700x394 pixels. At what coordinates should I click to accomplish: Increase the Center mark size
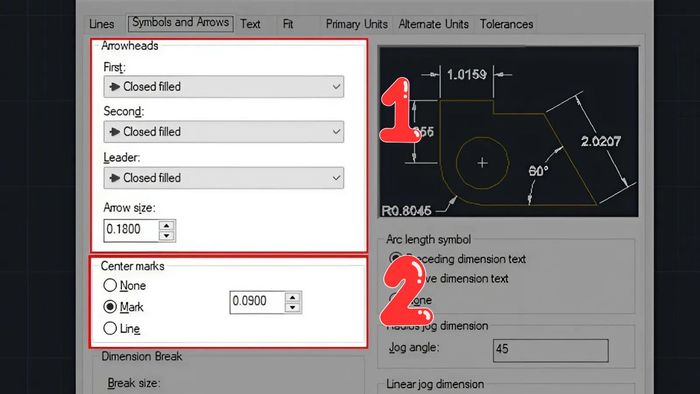pyautogui.click(x=293, y=297)
